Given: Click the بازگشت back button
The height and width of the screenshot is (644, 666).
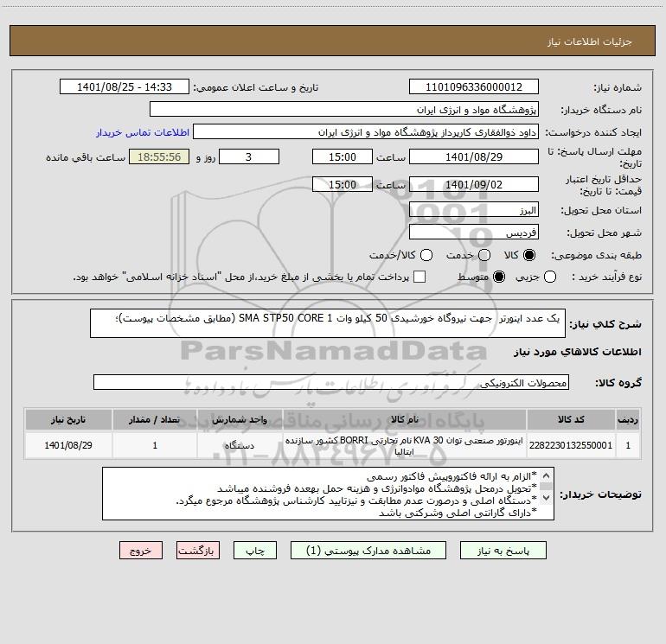Looking at the screenshot, I should click(x=198, y=551).
